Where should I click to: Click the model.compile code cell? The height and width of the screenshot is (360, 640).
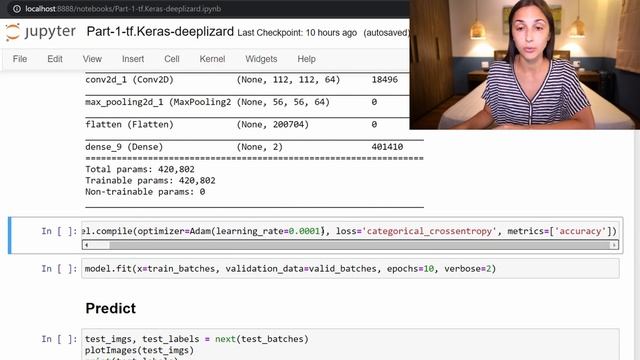[350, 231]
